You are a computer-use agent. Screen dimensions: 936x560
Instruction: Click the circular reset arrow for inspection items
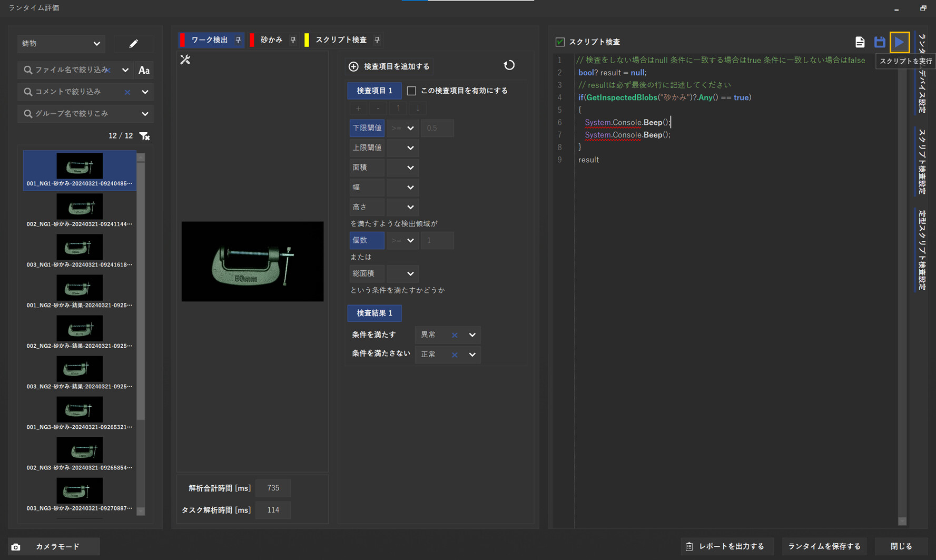[509, 65]
